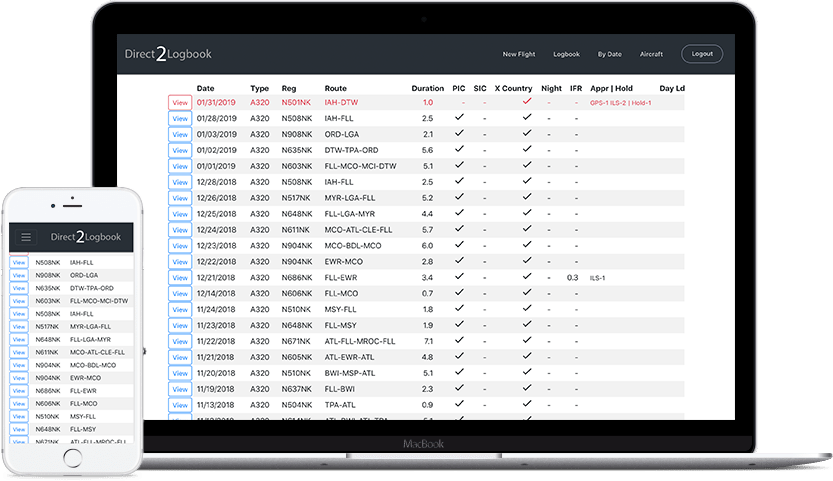Image resolution: width=833 pixels, height=481 pixels.
Task: Tap View beside ORD-LGA on the phone
Action: pyautogui.click(x=19, y=275)
